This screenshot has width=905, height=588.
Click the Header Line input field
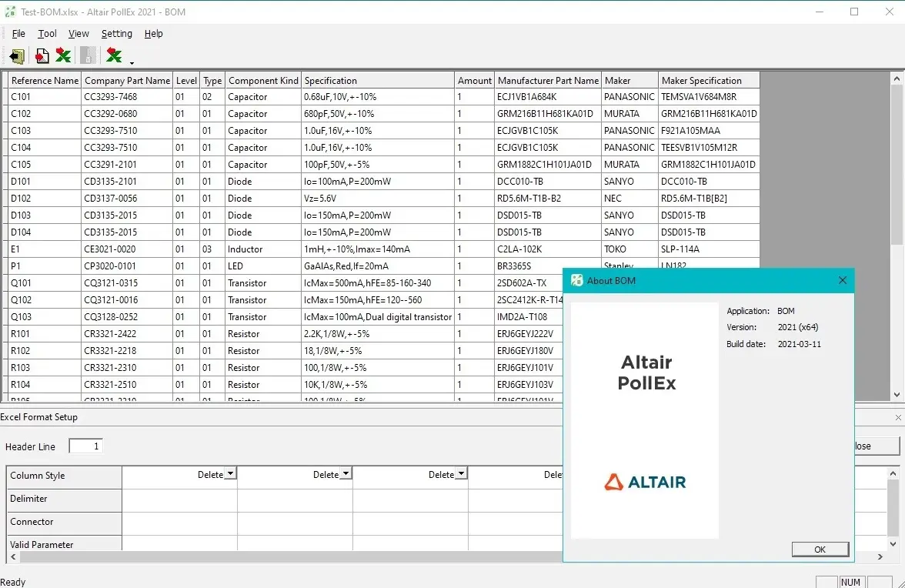click(x=85, y=446)
